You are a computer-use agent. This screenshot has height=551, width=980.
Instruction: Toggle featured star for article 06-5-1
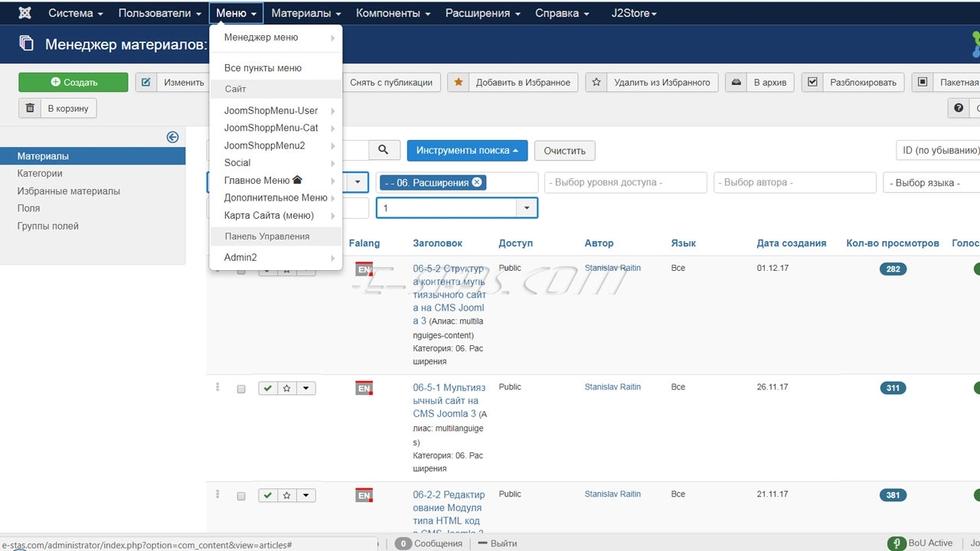coord(286,388)
